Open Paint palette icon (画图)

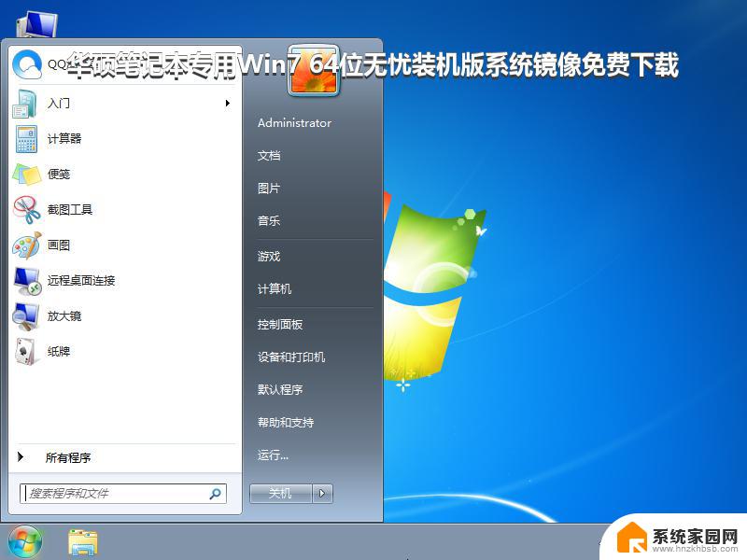(x=27, y=245)
